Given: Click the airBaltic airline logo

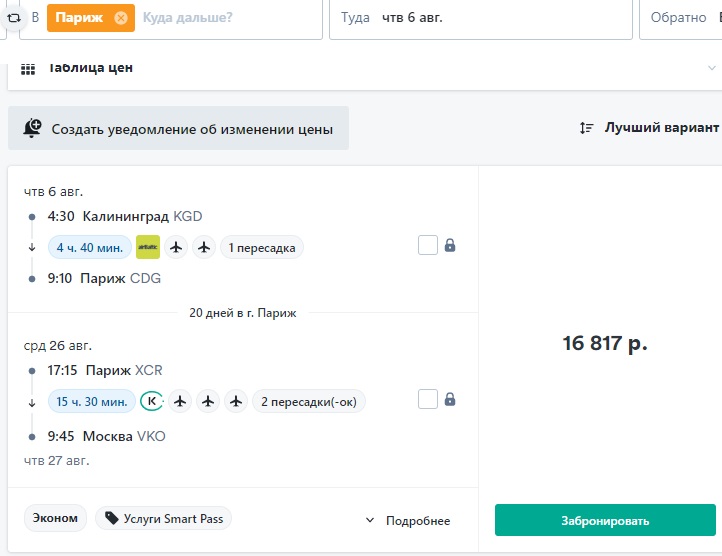Looking at the screenshot, I should coord(148,247).
